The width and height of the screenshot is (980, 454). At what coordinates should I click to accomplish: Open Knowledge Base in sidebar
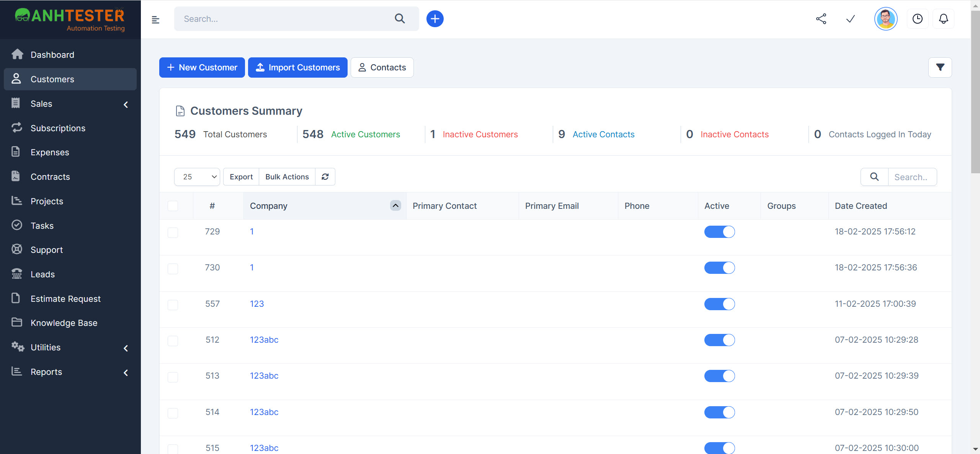(70, 323)
